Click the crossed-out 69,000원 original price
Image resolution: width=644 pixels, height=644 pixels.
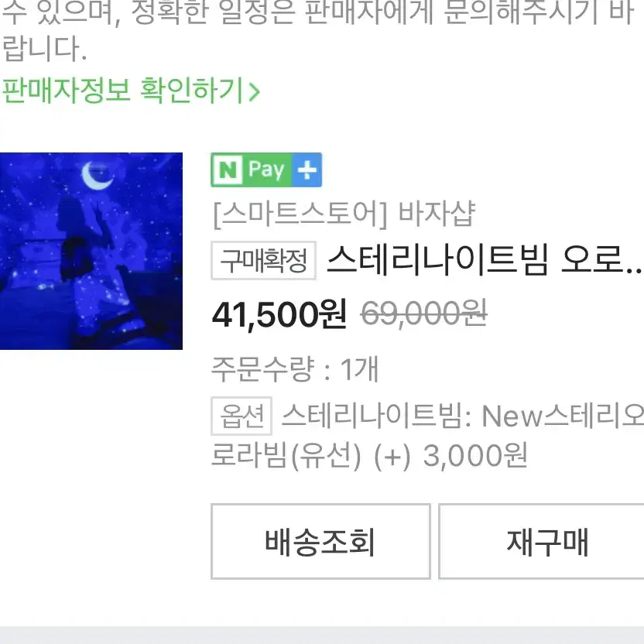click(x=424, y=313)
